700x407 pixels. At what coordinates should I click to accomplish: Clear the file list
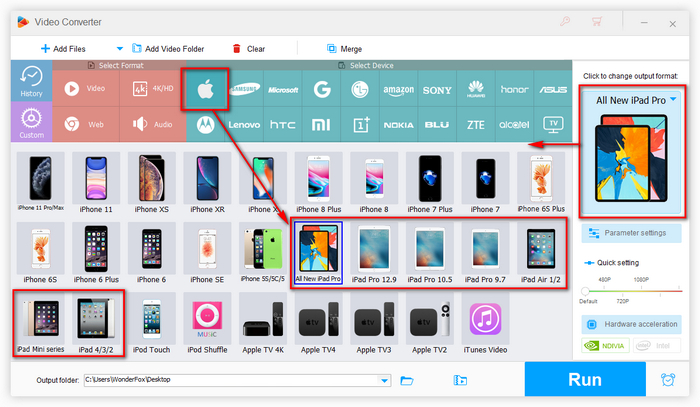[x=249, y=49]
